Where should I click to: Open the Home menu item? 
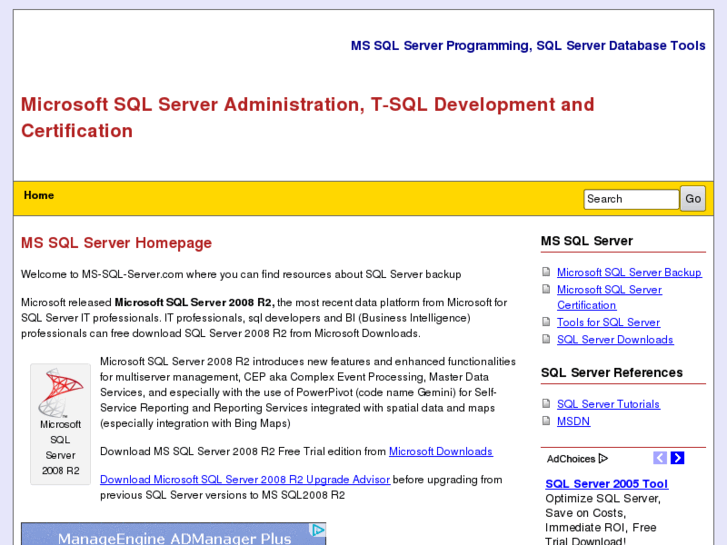tap(39, 195)
